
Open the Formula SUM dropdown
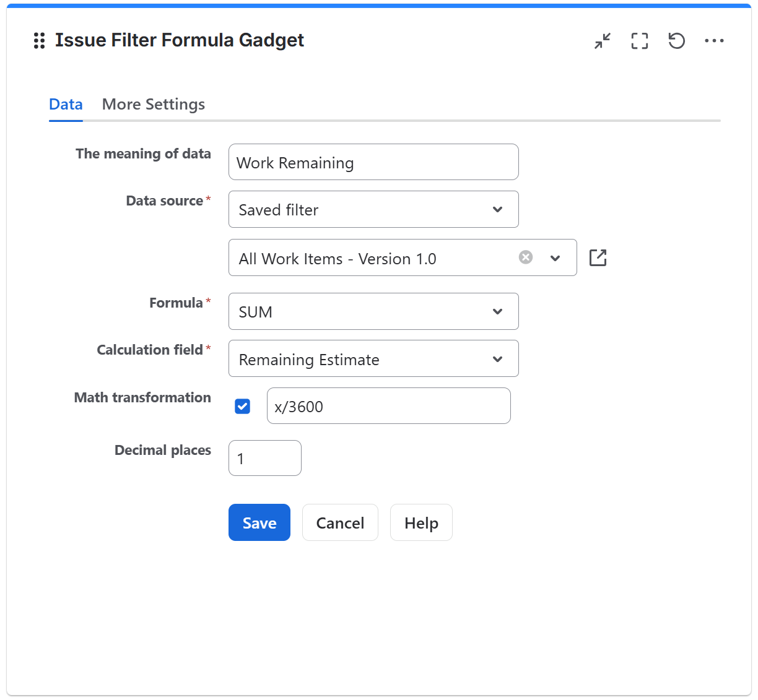(x=373, y=311)
